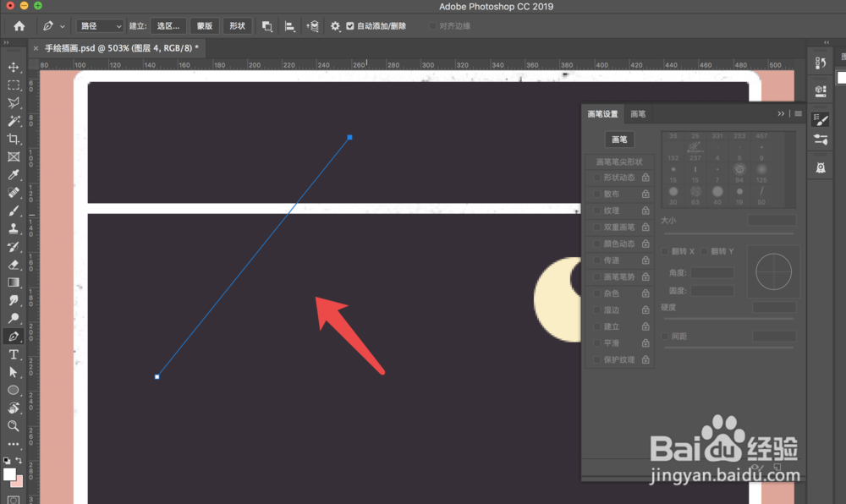
Task: Open the extra tools ellipsis menu
Action: (x=14, y=444)
